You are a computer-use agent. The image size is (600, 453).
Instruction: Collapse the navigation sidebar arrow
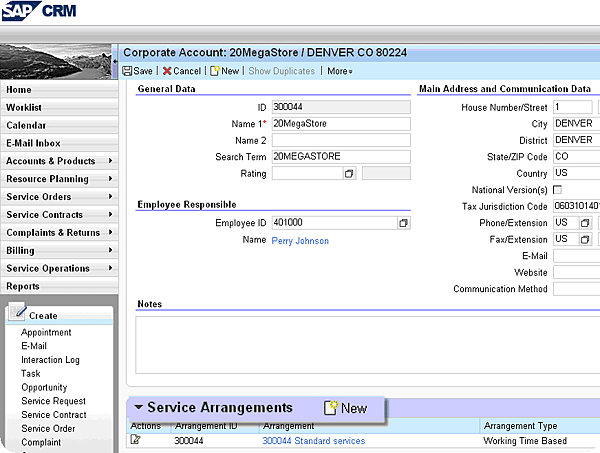coord(115,61)
